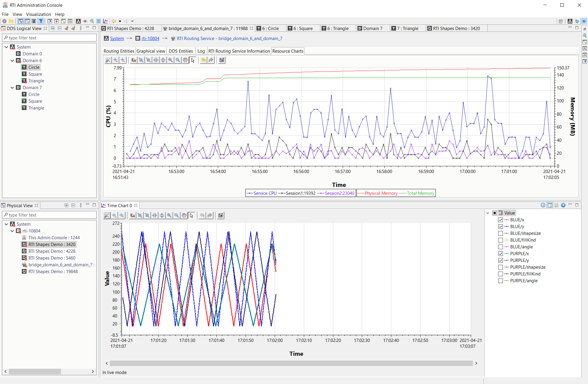Select the Pan tool in the chart toolbar

(185, 60)
